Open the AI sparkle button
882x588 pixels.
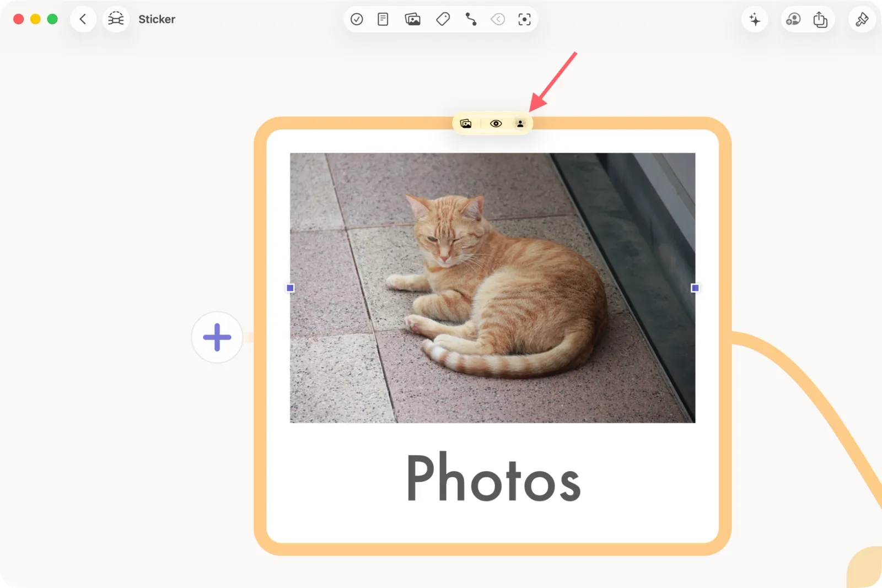pos(755,20)
